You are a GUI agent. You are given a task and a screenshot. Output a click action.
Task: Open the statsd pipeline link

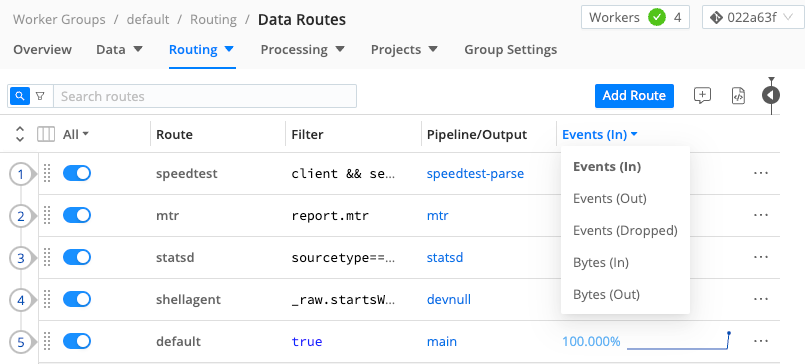click(x=445, y=257)
